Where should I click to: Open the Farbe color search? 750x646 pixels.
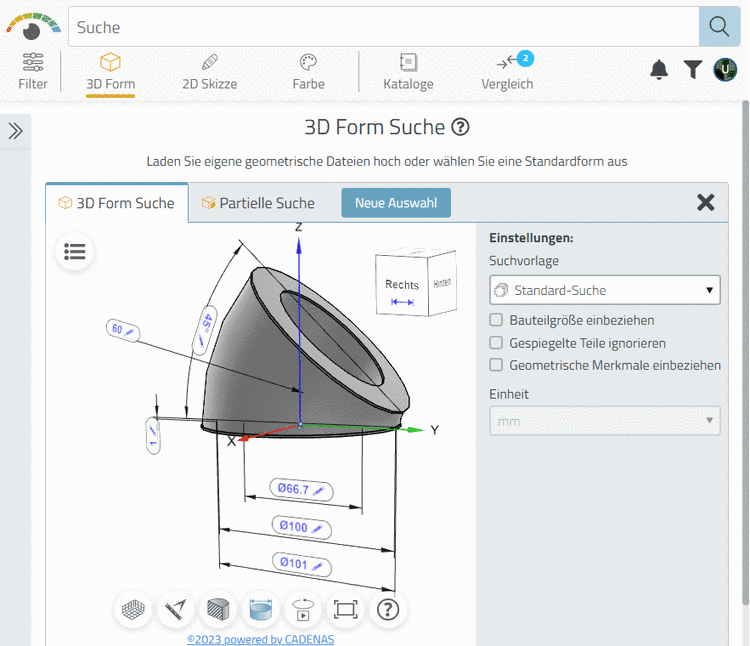(x=309, y=72)
